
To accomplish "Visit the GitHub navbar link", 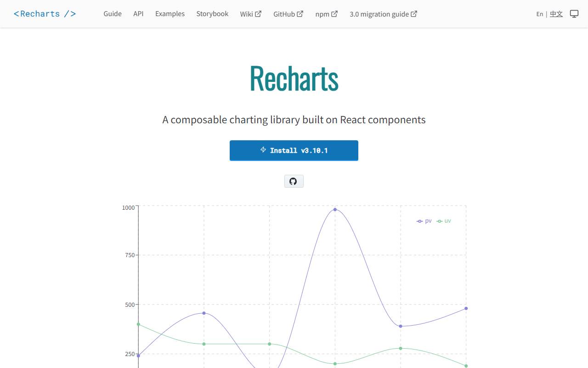I will coord(288,14).
